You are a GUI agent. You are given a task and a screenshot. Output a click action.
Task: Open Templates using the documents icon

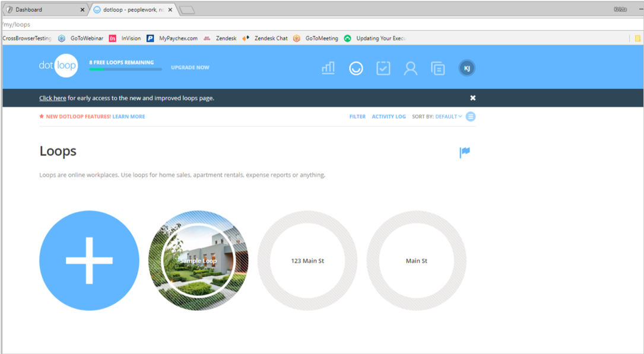(x=438, y=68)
